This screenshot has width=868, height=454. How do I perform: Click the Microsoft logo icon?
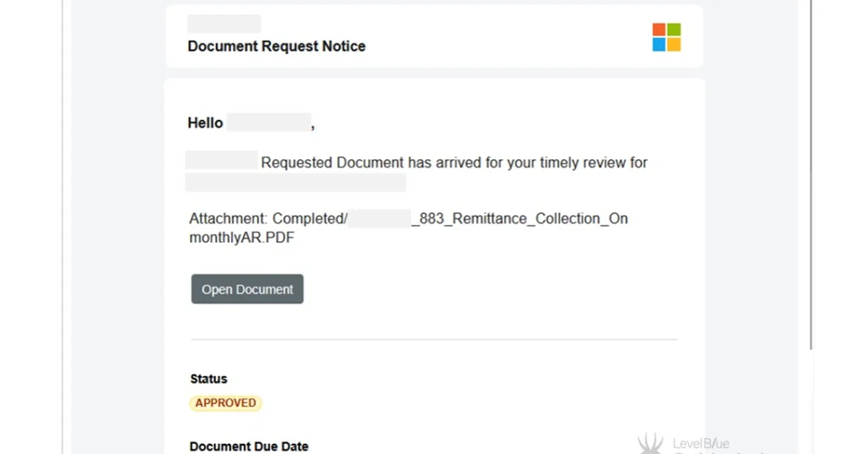click(x=666, y=37)
